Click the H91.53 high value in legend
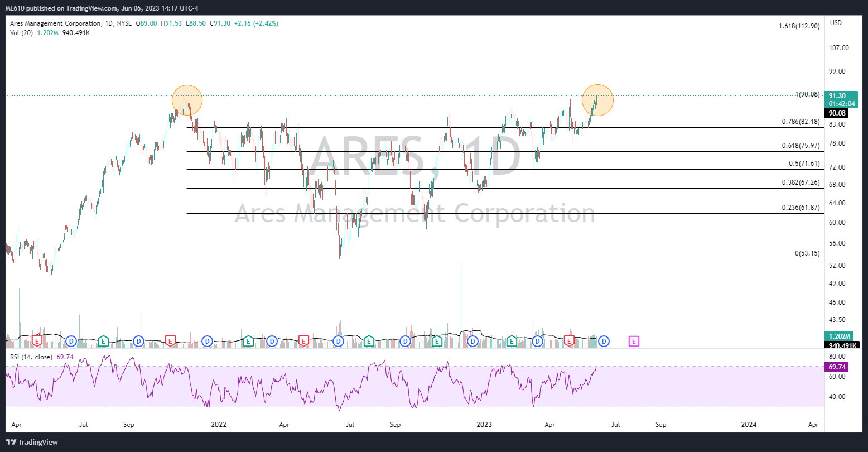868x452 pixels. point(171,23)
